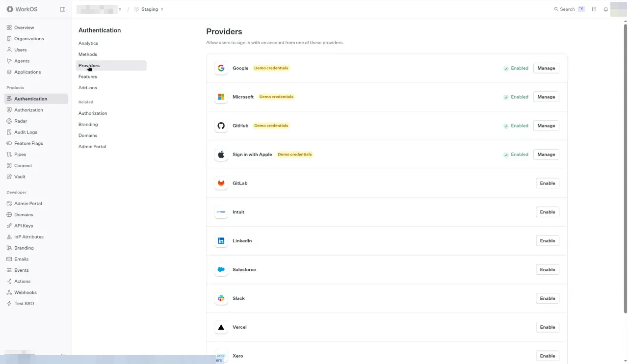Click the Actions icon
The width and height of the screenshot is (628, 364).
9,281
